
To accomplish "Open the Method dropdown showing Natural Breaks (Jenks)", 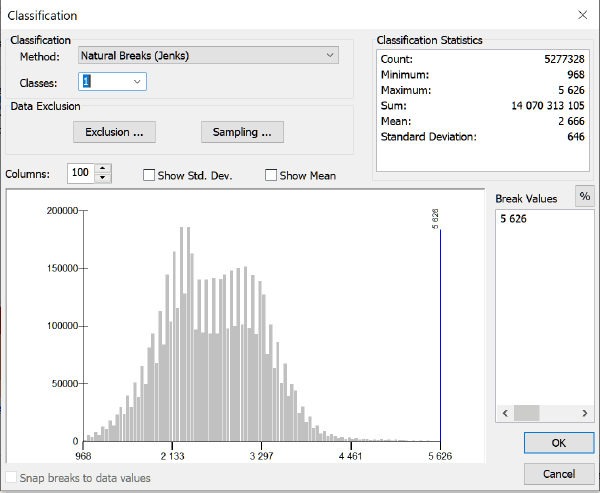I will tap(208, 56).
